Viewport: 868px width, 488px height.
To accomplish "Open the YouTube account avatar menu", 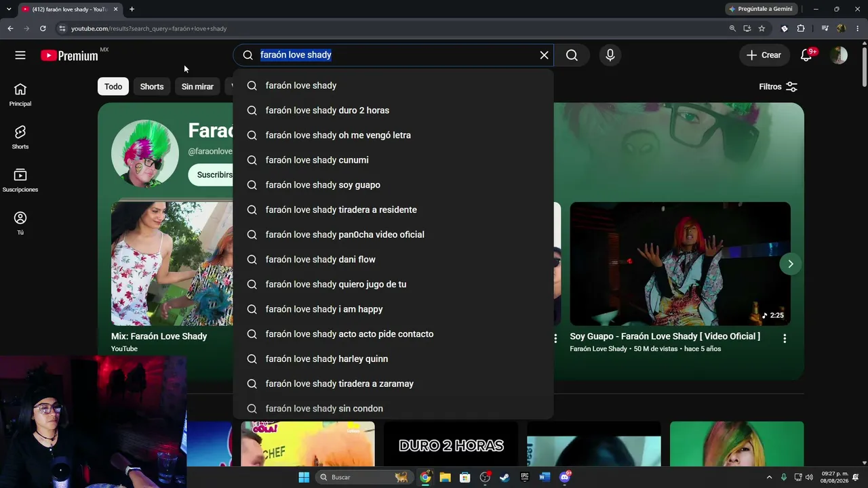I will click(839, 55).
